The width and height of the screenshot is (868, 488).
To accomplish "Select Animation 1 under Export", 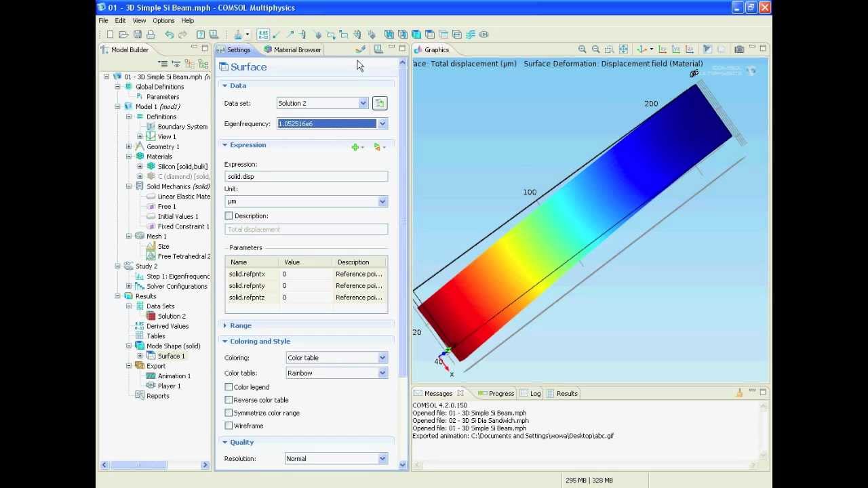I will tap(168, 376).
